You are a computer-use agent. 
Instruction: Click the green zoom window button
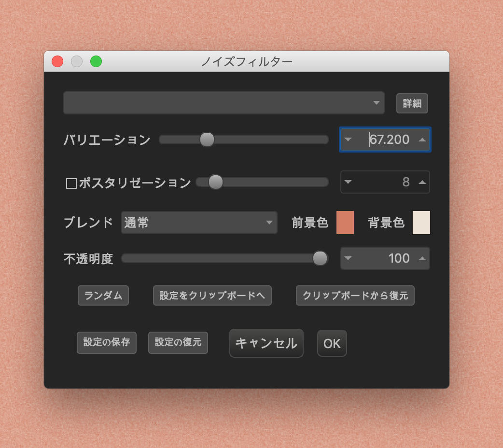point(96,61)
